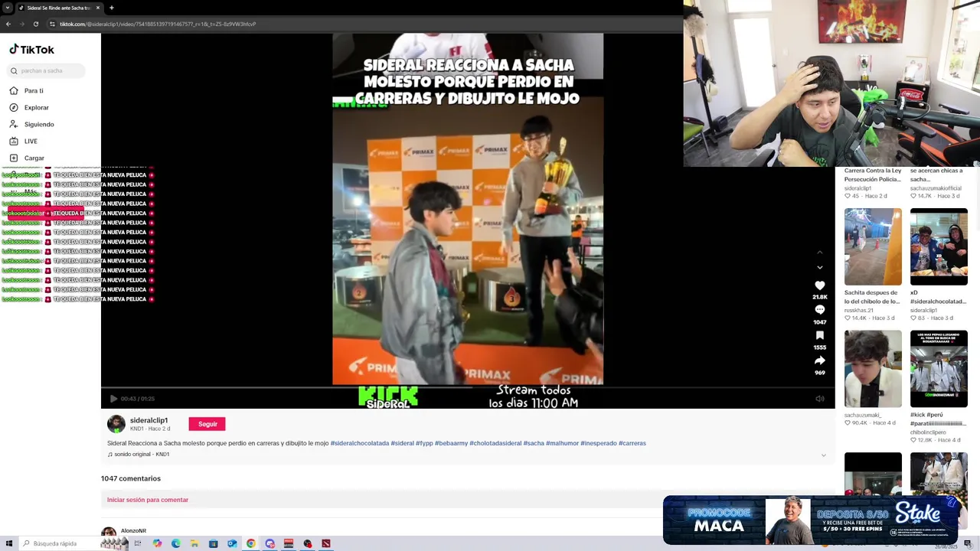This screenshot has height=551, width=980.
Task: Open the tab search dropdown
Action: (x=8, y=8)
